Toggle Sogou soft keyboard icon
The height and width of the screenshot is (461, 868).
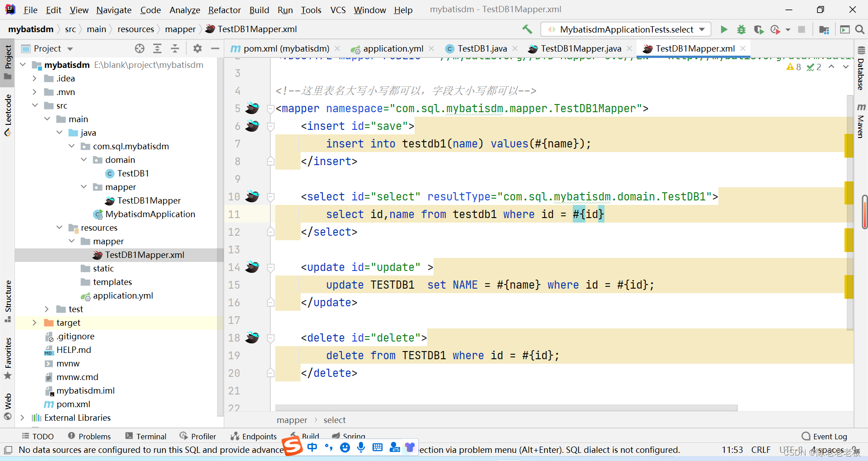[x=377, y=447]
